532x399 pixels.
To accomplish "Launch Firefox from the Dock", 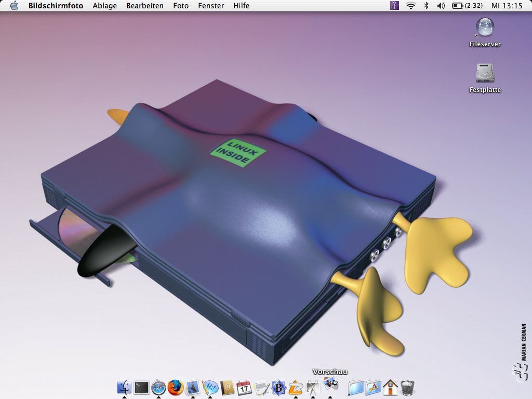I will (176, 388).
